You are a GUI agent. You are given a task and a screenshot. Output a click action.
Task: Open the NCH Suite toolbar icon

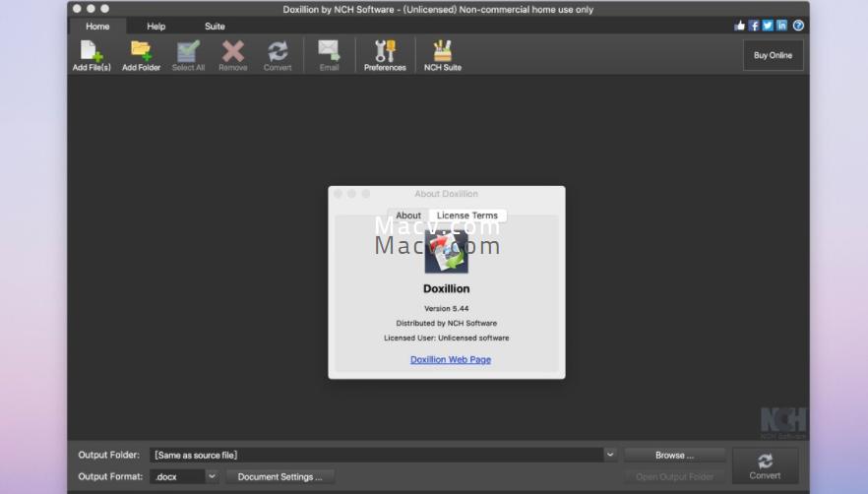click(x=442, y=55)
